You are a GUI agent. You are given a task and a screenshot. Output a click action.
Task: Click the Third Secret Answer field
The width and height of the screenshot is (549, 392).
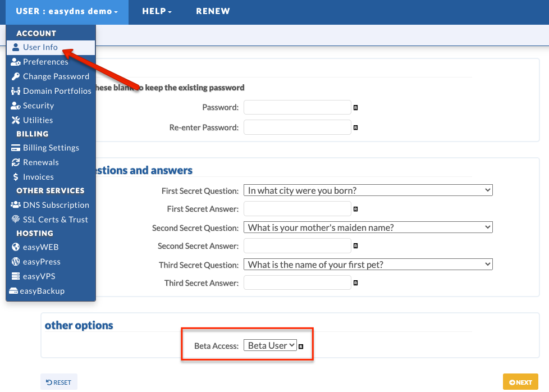pos(298,282)
